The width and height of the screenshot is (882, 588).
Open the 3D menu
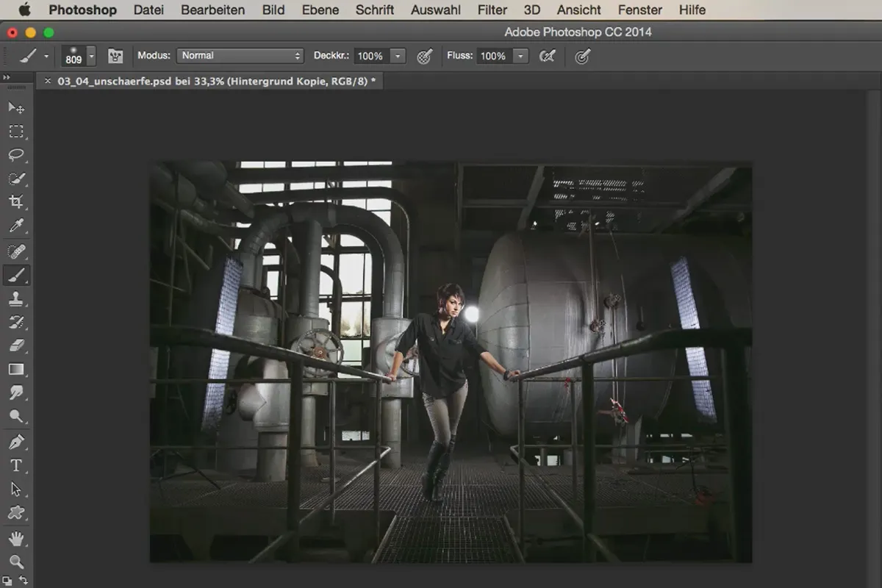click(x=532, y=10)
